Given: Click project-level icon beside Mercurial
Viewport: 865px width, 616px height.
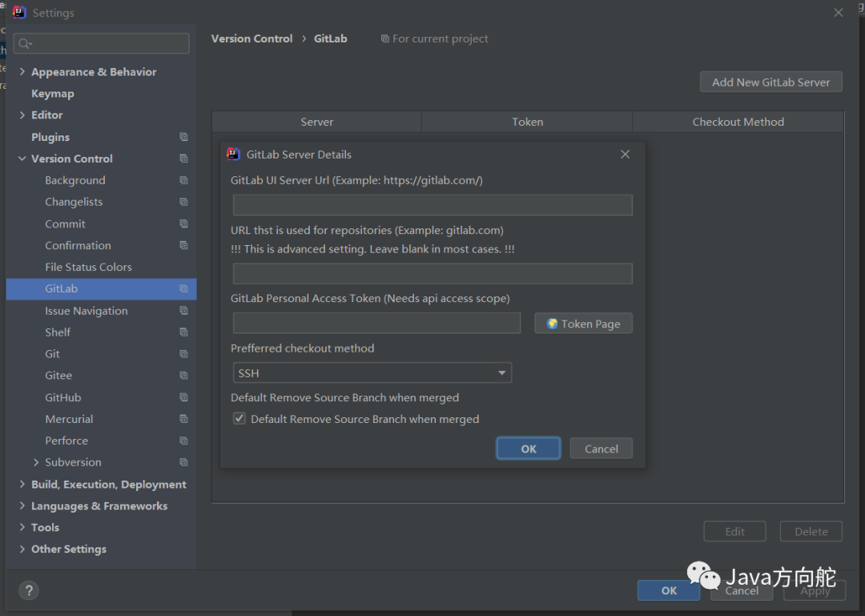Looking at the screenshot, I should click(x=183, y=419).
